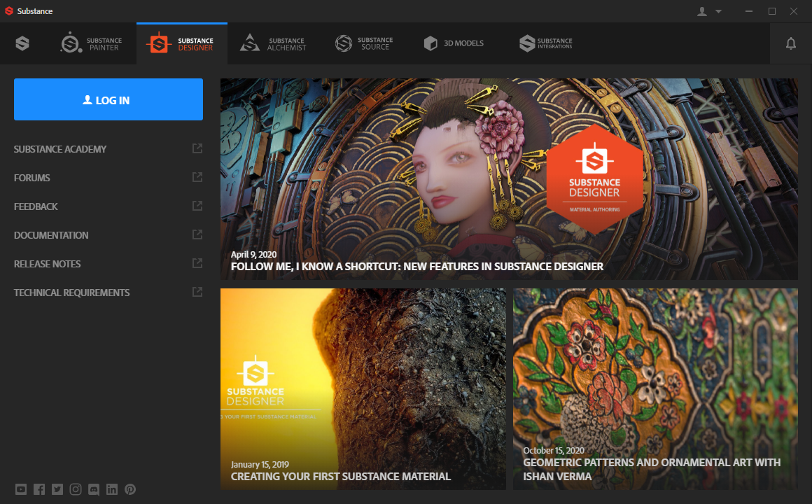Open the LinkedIn social icon
The image size is (812, 504).
click(x=112, y=489)
